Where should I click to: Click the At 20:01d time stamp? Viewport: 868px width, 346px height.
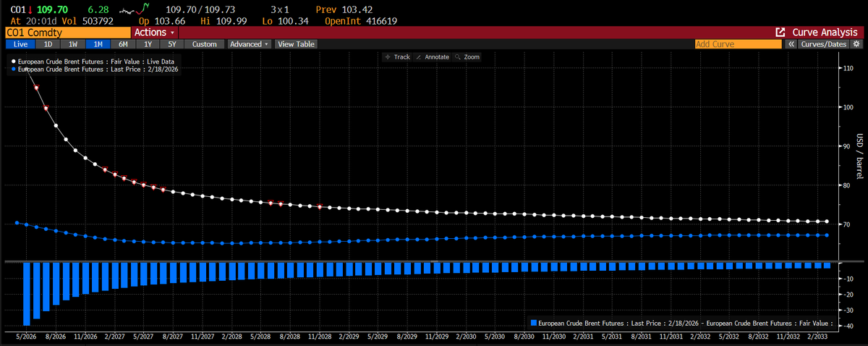click(x=34, y=22)
